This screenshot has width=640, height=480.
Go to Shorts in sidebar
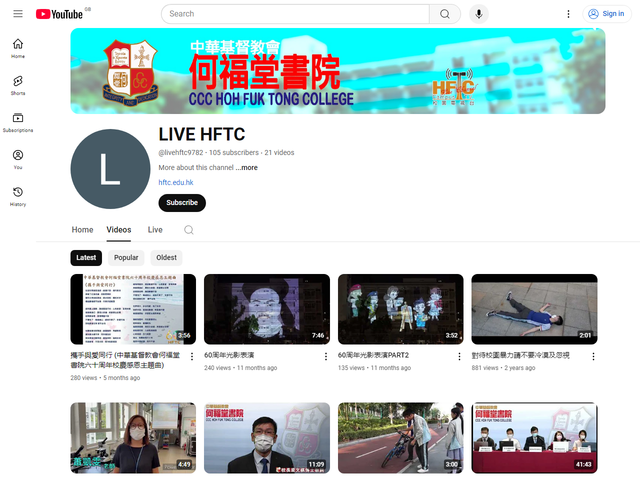18,84
